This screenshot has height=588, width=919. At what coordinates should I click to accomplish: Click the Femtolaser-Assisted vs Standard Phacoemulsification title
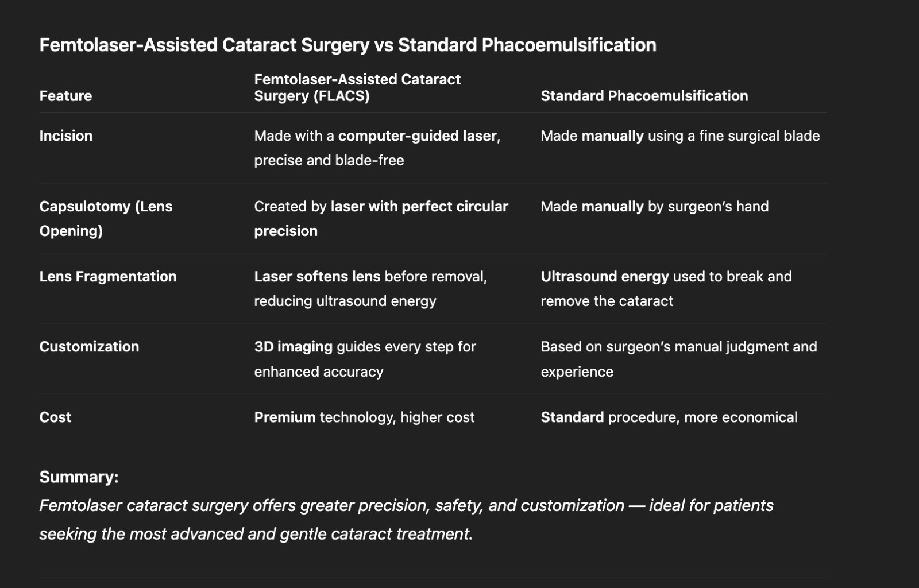347,45
